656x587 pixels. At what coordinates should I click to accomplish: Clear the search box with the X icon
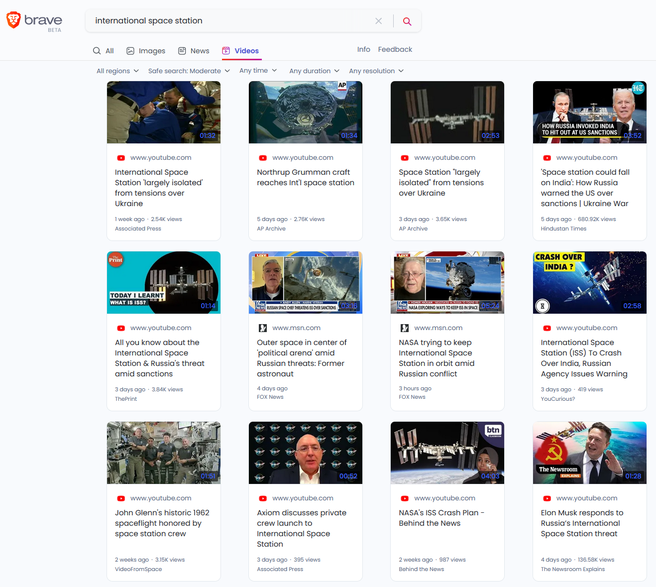(378, 21)
